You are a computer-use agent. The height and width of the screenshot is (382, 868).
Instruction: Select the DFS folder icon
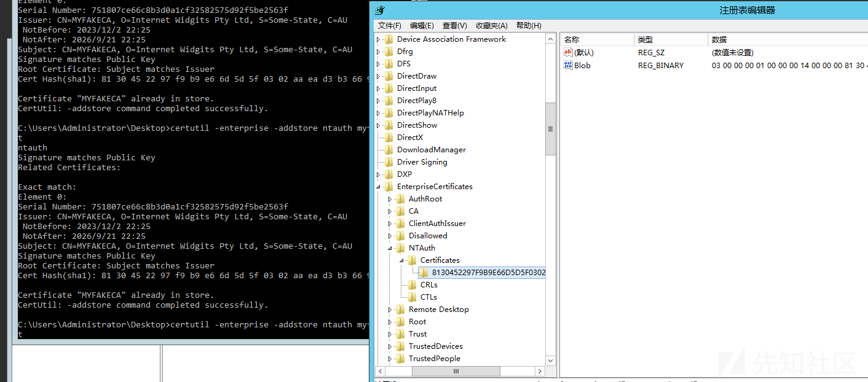point(389,64)
